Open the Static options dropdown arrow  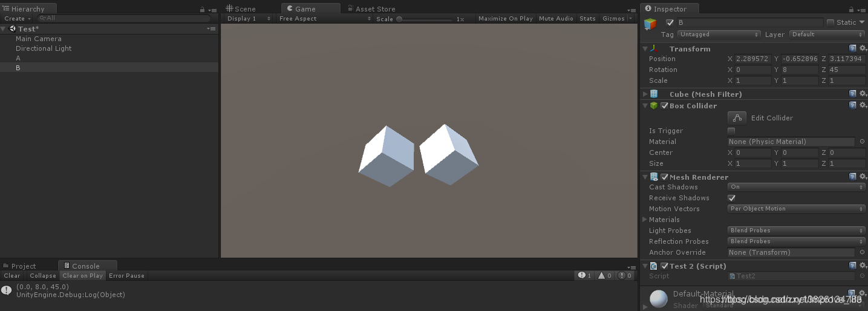click(862, 22)
